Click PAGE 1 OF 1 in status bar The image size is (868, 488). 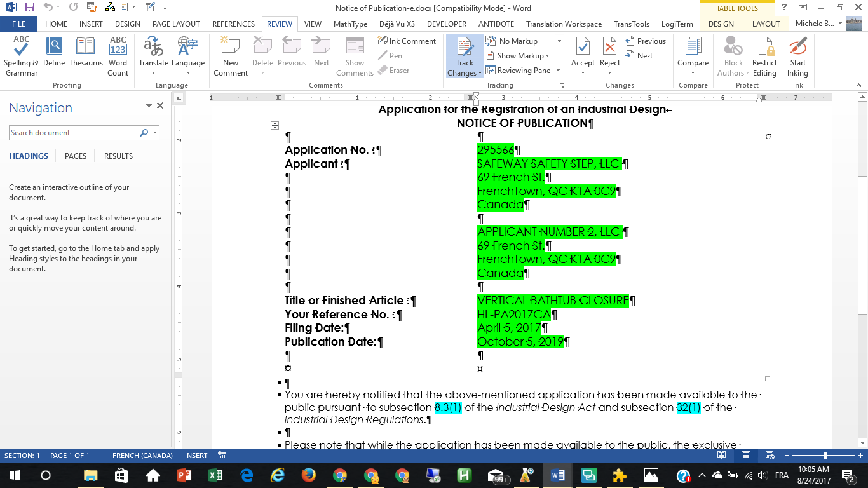(70, 456)
